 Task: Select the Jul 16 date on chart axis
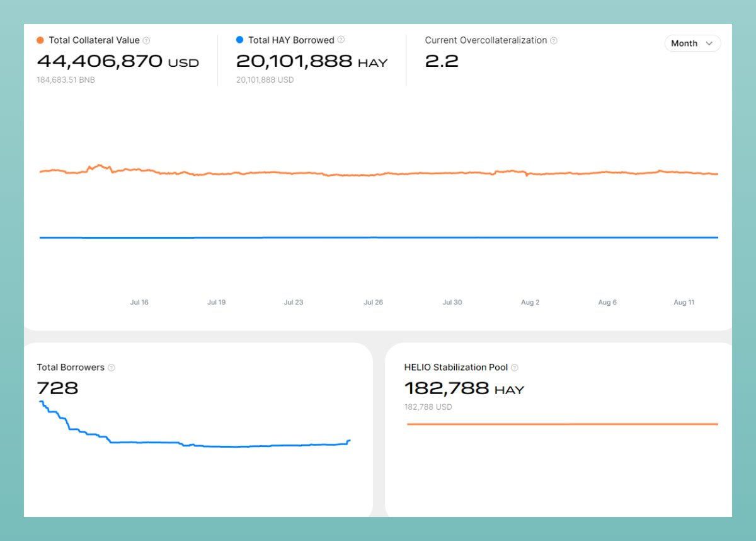[x=139, y=303]
